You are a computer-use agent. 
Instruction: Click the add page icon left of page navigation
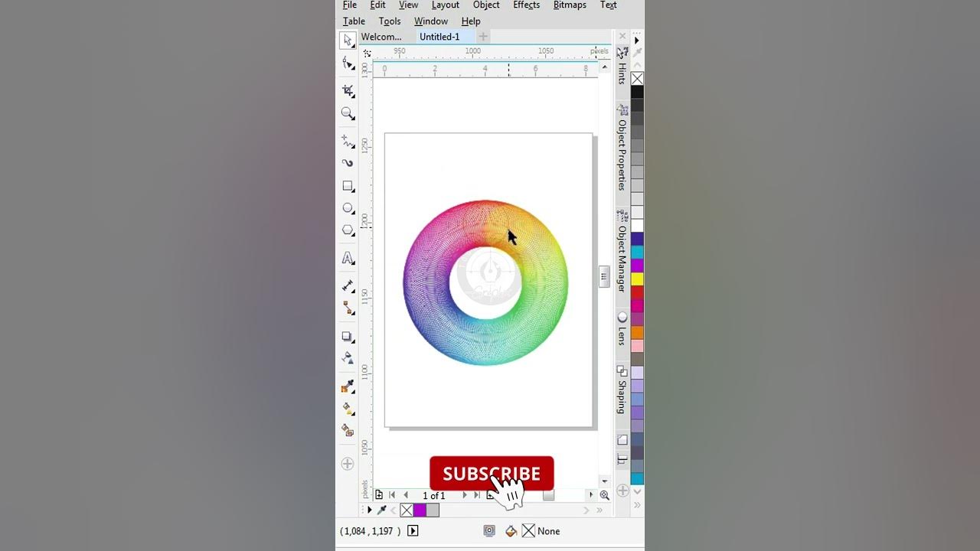pyautogui.click(x=378, y=495)
